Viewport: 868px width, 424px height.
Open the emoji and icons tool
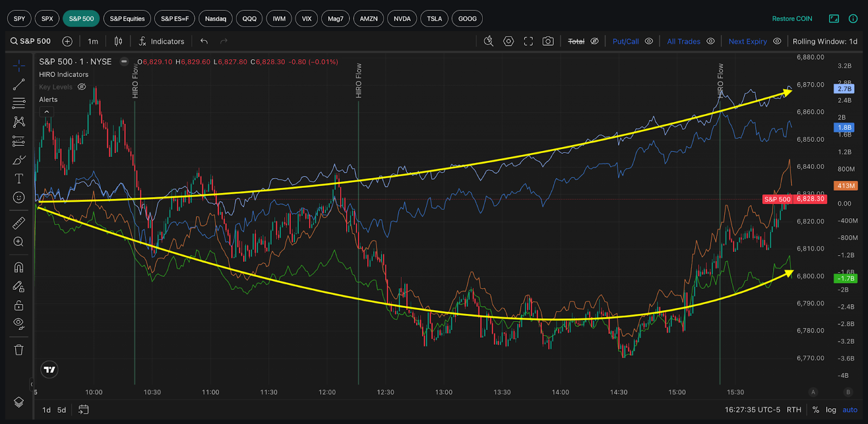point(19,198)
